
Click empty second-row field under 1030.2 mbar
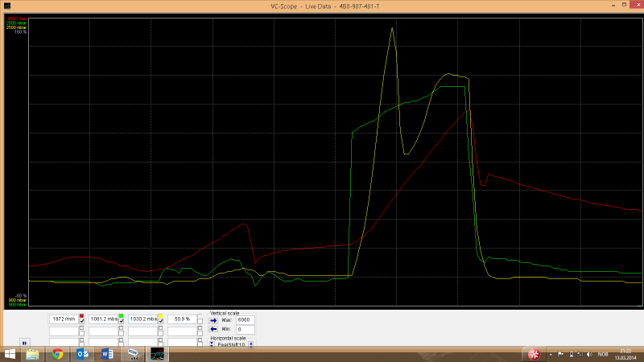coord(142,331)
